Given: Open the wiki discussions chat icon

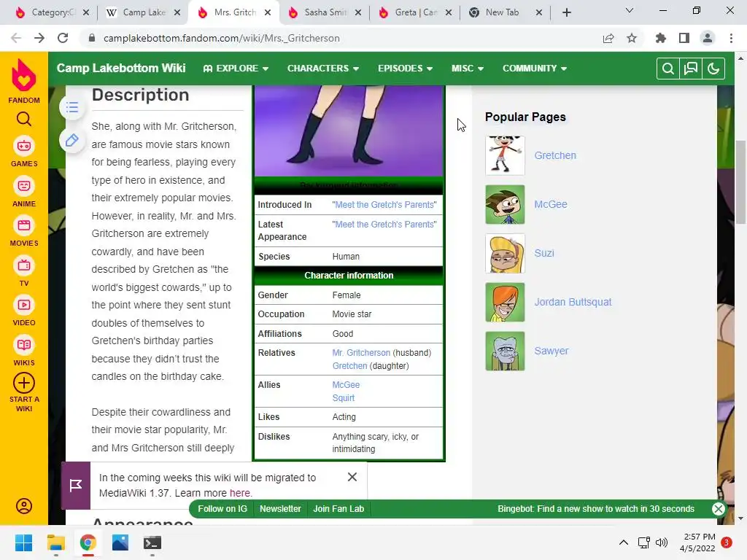Looking at the screenshot, I should coord(690,69).
